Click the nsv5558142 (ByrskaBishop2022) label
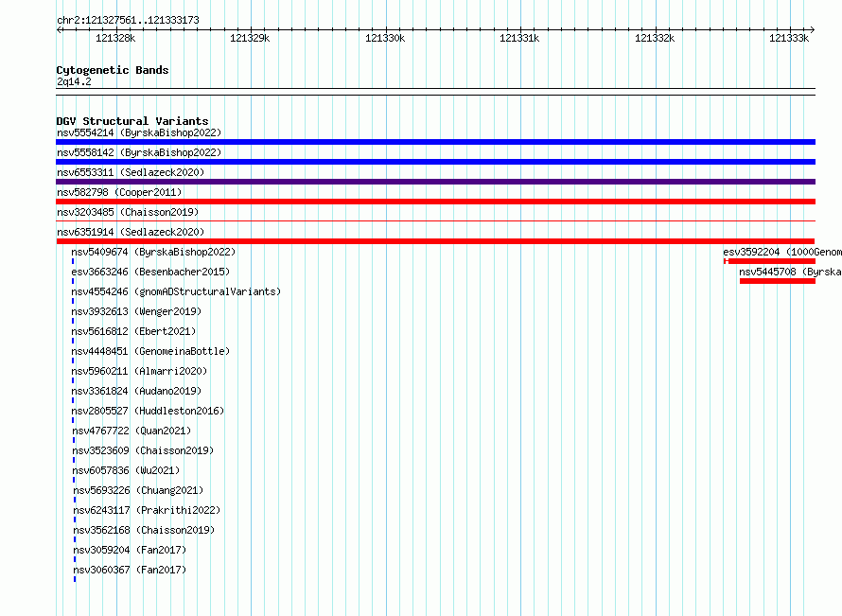This screenshot has height=616, width=842. (139, 152)
